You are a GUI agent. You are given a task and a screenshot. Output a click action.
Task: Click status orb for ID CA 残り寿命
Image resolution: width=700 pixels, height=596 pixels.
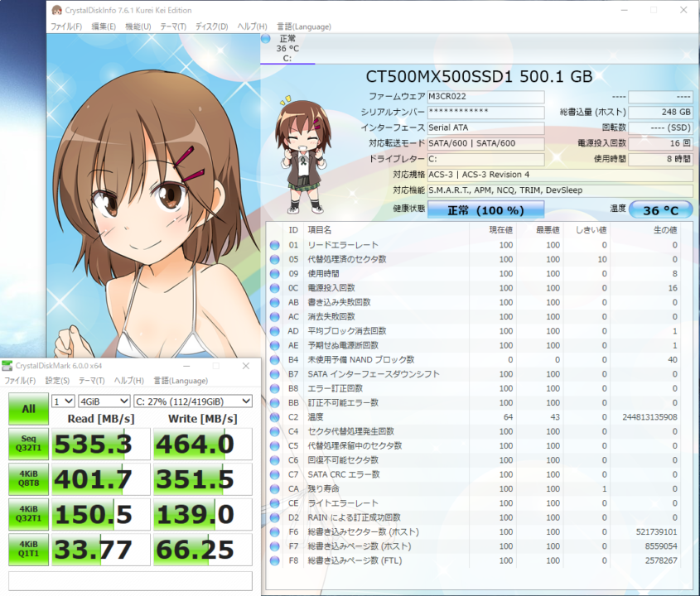(274, 488)
